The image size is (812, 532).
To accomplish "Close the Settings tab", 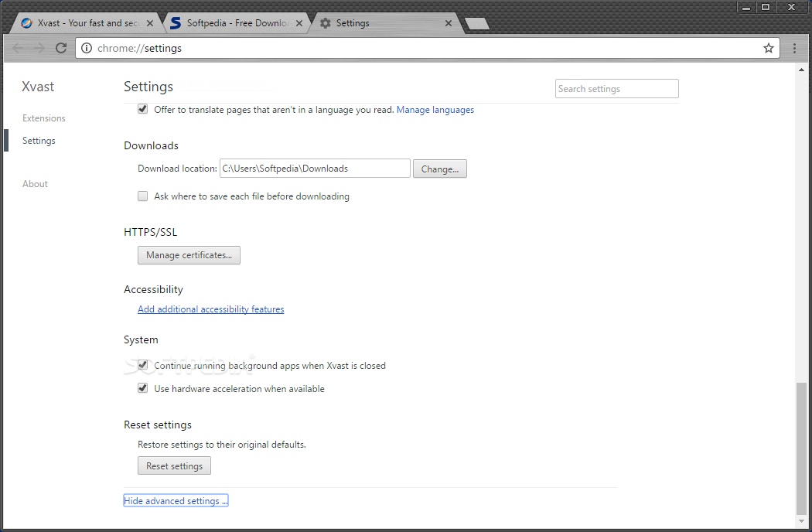I will [449, 23].
